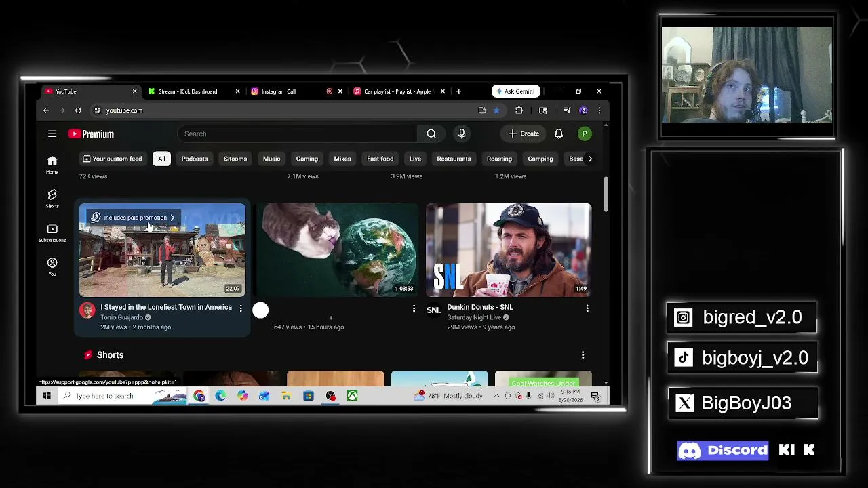Filter feed by Podcasts chip
The image size is (868, 488).
(x=195, y=159)
